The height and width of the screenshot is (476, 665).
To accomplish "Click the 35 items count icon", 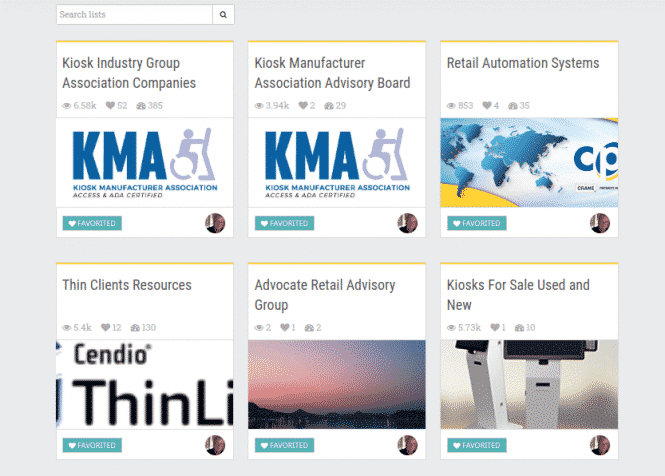I will point(513,106).
